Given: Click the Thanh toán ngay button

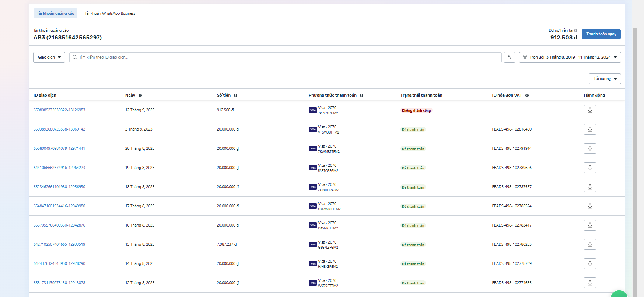Looking at the screenshot, I should pyautogui.click(x=601, y=34).
